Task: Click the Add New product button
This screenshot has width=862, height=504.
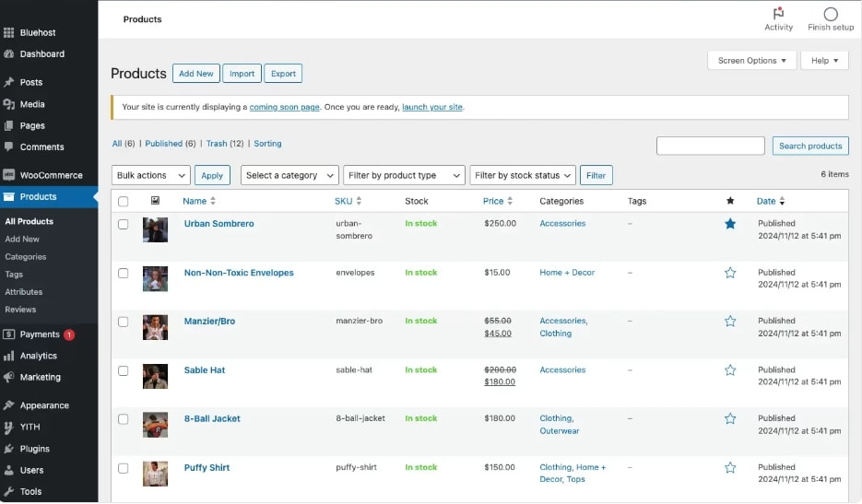Action: [x=195, y=74]
